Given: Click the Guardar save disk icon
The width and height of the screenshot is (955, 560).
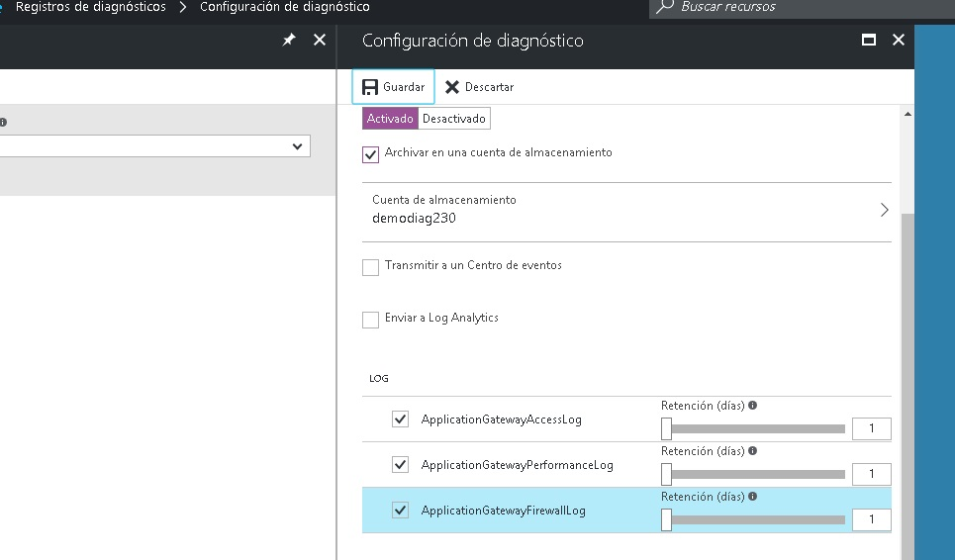Looking at the screenshot, I should coord(370,87).
